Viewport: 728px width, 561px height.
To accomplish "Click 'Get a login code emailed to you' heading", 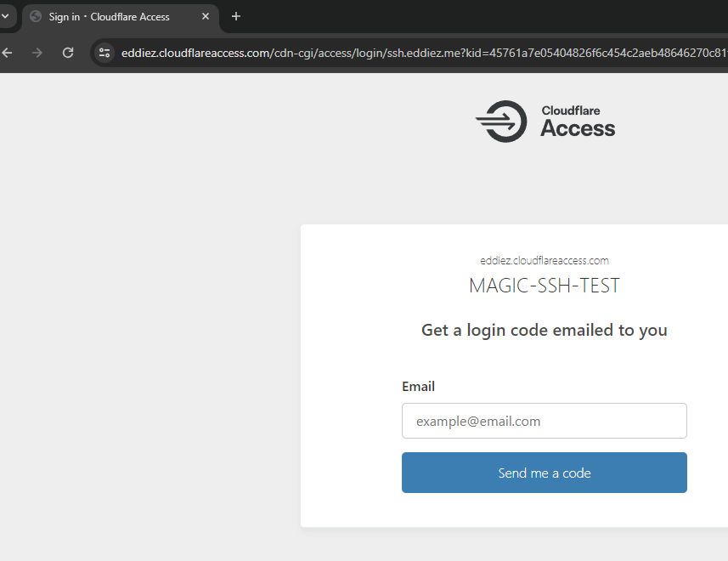I will (x=544, y=331).
